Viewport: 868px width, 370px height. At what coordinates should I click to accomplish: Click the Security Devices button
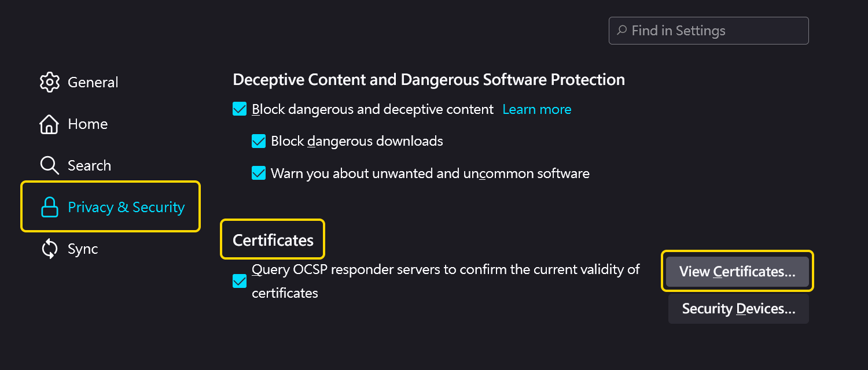(x=738, y=309)
